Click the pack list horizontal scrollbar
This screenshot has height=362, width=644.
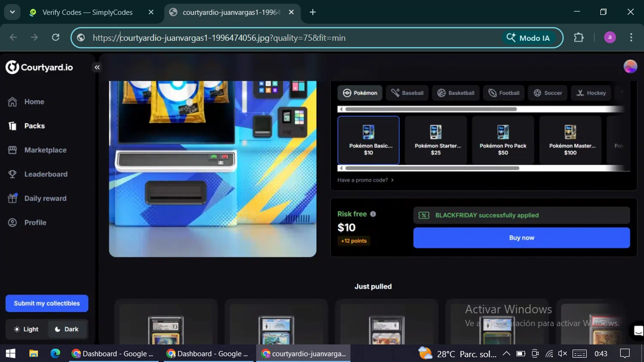[432, 168]
